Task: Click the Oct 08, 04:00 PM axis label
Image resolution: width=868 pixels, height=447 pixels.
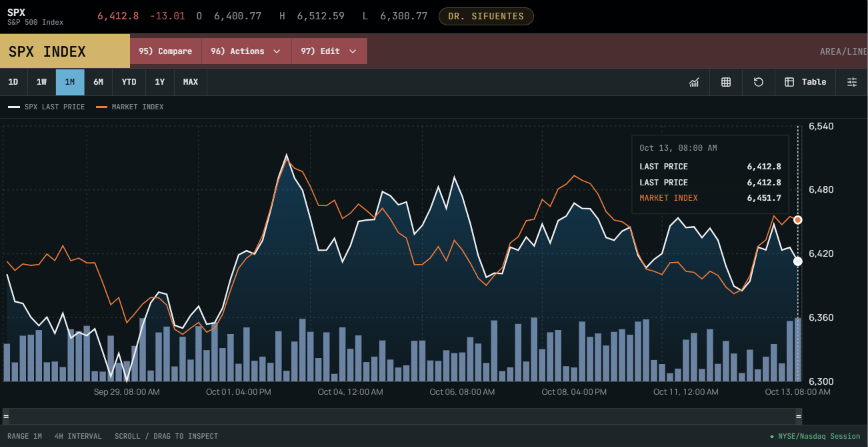Action: tap(574, 392)
